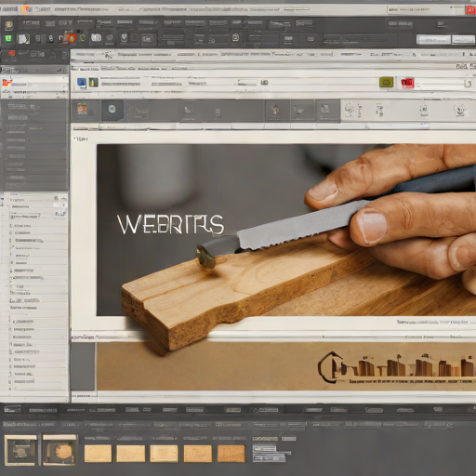
Task: Select the first wood texture swatch in the bottom strip
Action: click(x=98, y=454)
